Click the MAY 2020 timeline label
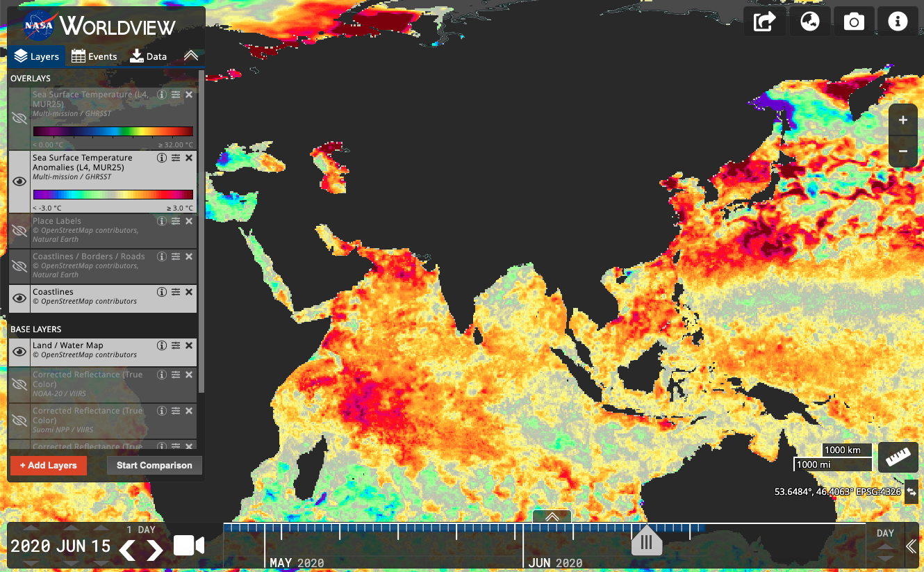This screenshot has height=572, width=924. pos(297,562)
